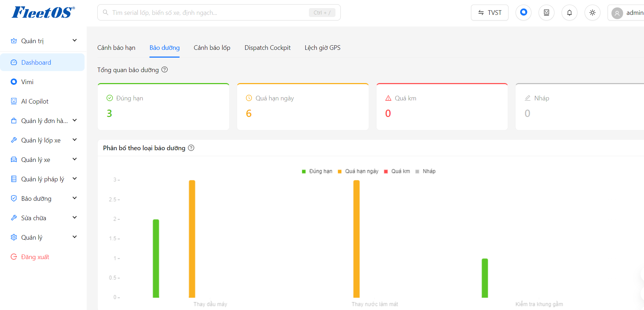
Task: Open the AI Copilot header icon
Action: pyautogui.click(x=546, y=12)
